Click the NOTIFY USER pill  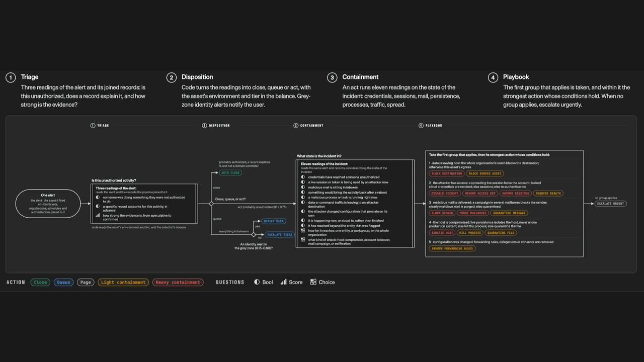point(274,221)
